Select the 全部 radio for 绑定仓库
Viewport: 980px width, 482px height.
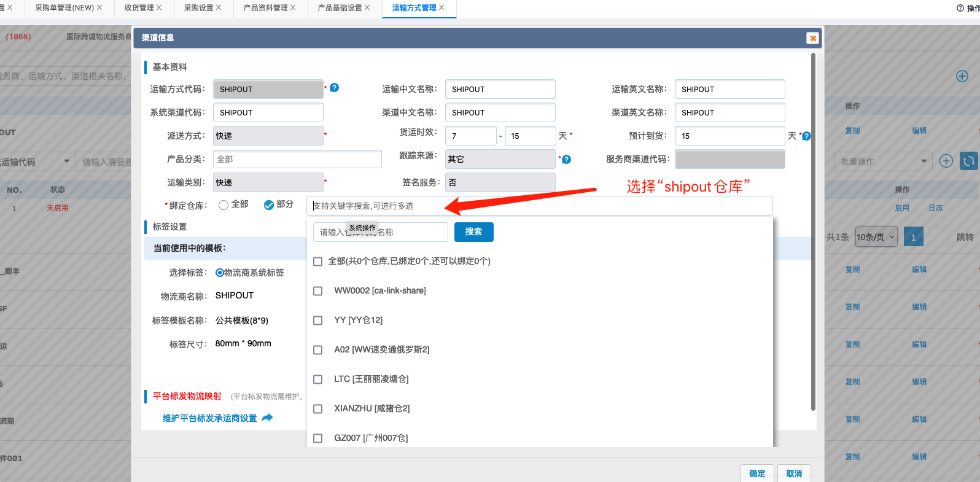224,205
